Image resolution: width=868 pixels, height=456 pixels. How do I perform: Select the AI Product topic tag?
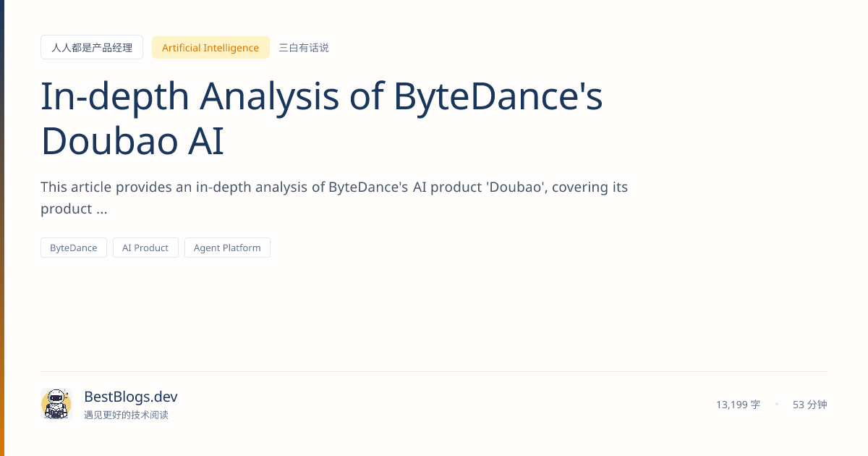[145, 247]
